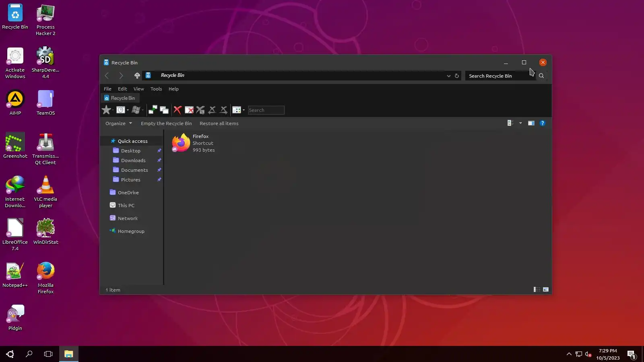The image size is (644, 362).
Task: Expand the clock history button dropdown arrow
Action: [x=128, y=110]
